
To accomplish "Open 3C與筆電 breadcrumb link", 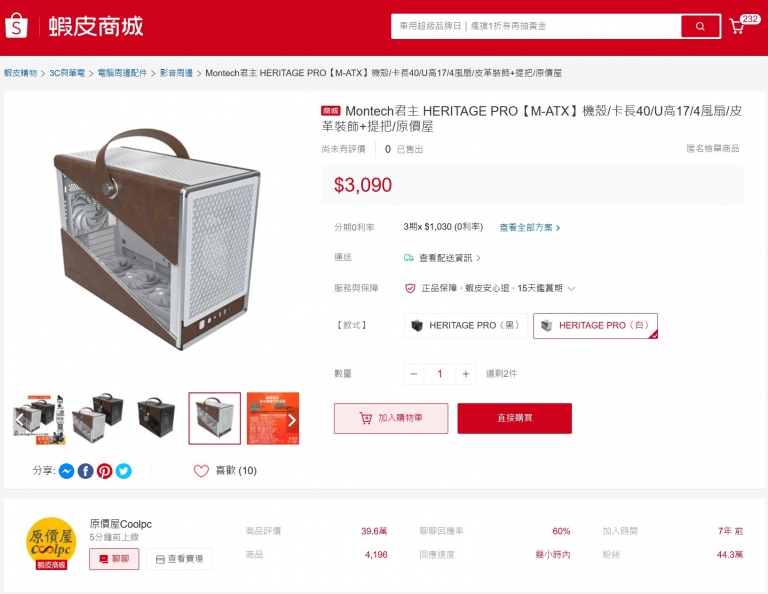I will click(67, 73).
